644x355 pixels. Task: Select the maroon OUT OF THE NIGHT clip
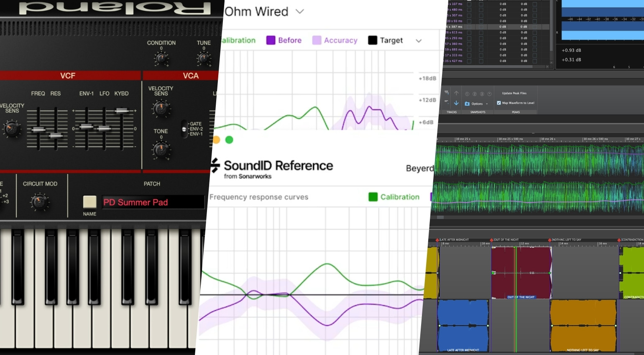(521, 272)
